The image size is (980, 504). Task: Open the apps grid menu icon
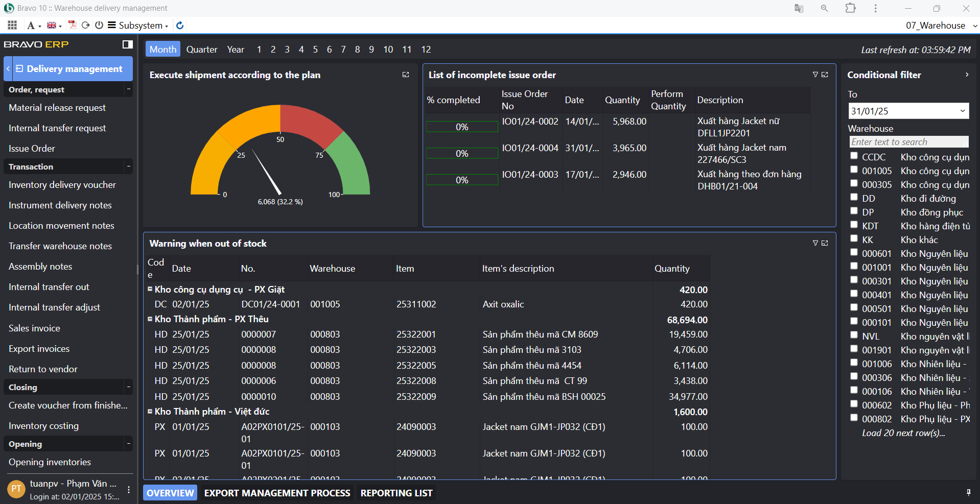coord(12,25)
